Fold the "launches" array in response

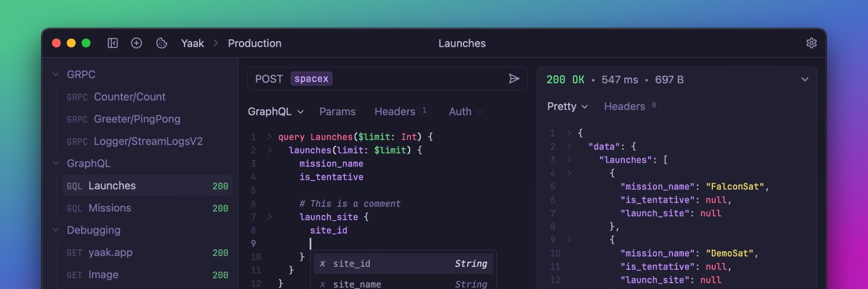coord(569,160)
